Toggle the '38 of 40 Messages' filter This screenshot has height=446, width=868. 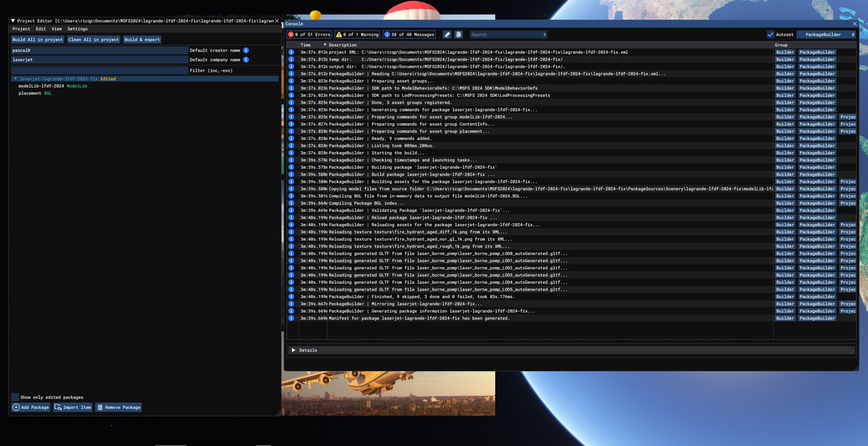[x=410, y=35]
